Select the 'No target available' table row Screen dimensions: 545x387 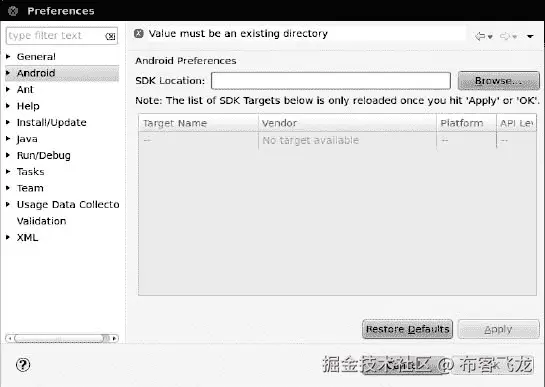point(337,140)
